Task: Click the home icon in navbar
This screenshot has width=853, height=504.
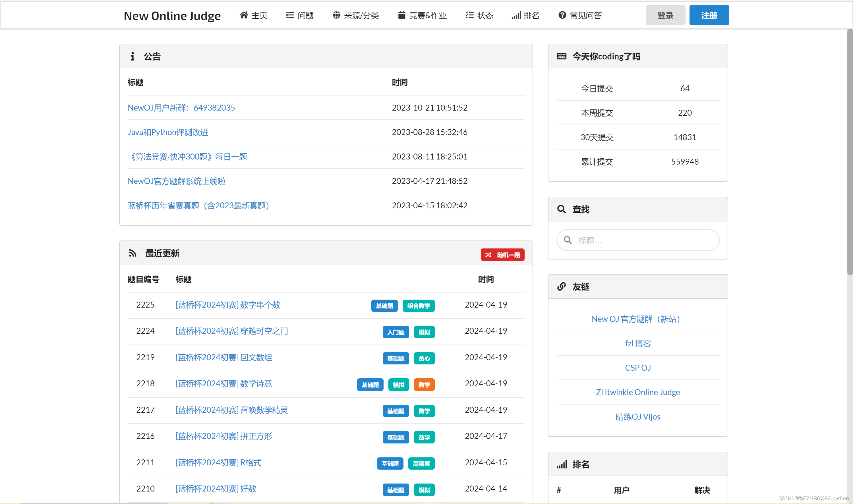Action: 244,15
